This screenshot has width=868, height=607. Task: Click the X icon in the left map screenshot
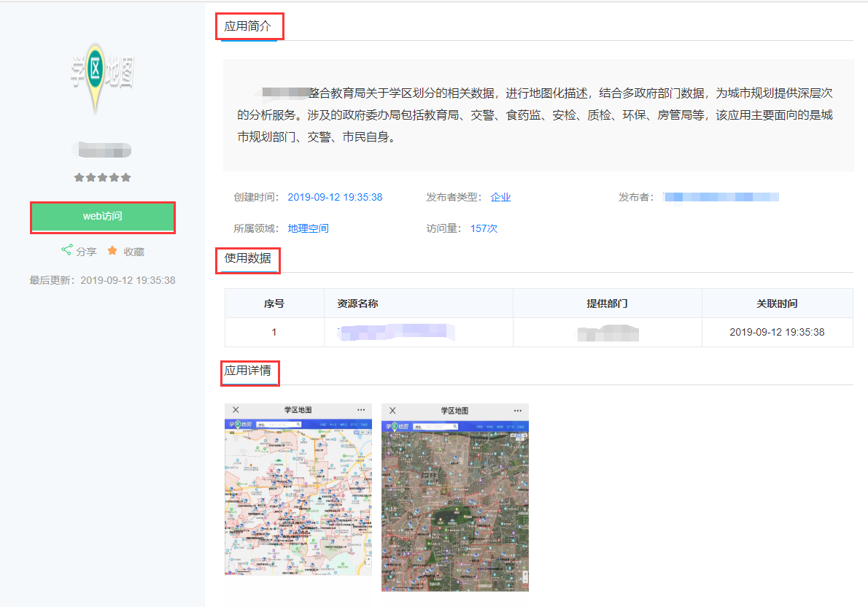tap(236, 410)
